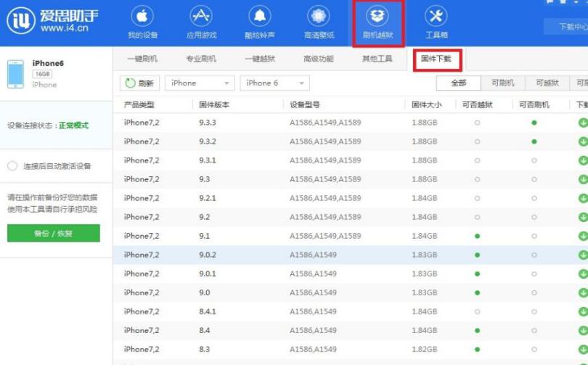588x365 pixels.
Task: Click the 16GB capacity badge
Action: pos(42,74)
